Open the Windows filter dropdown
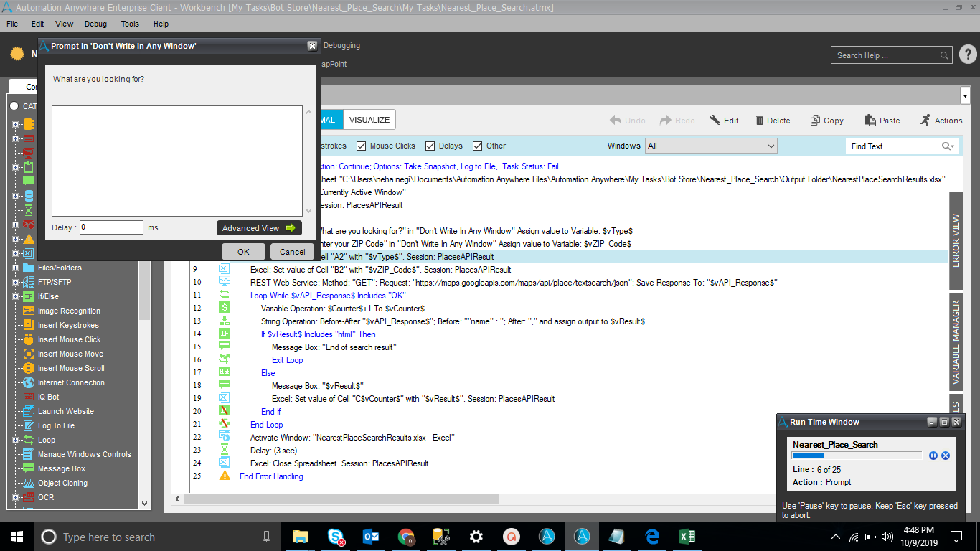Screen dimensions: 980x551 [x=710, y=146]
